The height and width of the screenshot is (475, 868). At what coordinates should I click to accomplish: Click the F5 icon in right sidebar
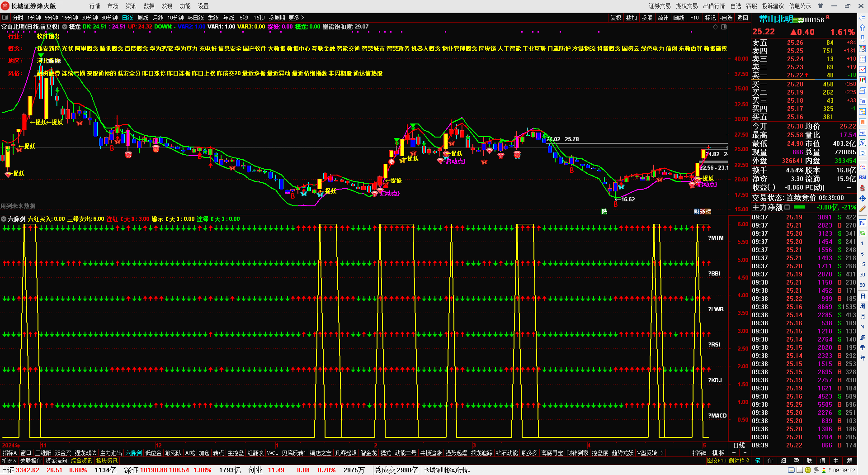pyautogui.click(x=863, y=223)
